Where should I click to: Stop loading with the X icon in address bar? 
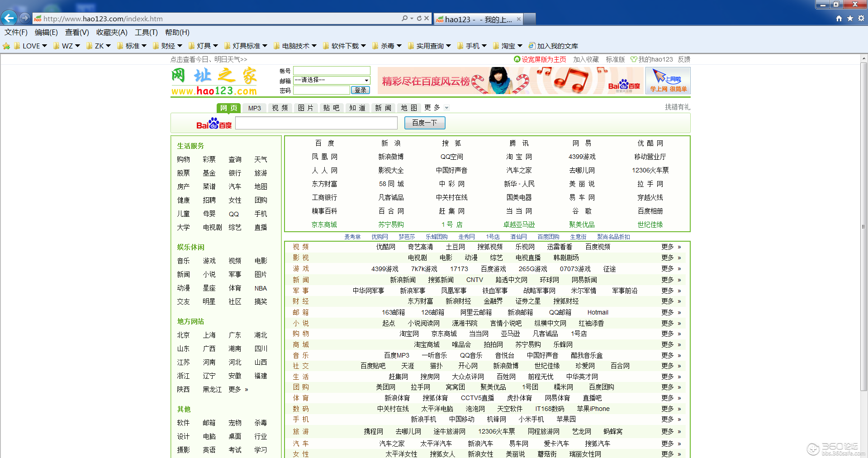tap(427, 18)
